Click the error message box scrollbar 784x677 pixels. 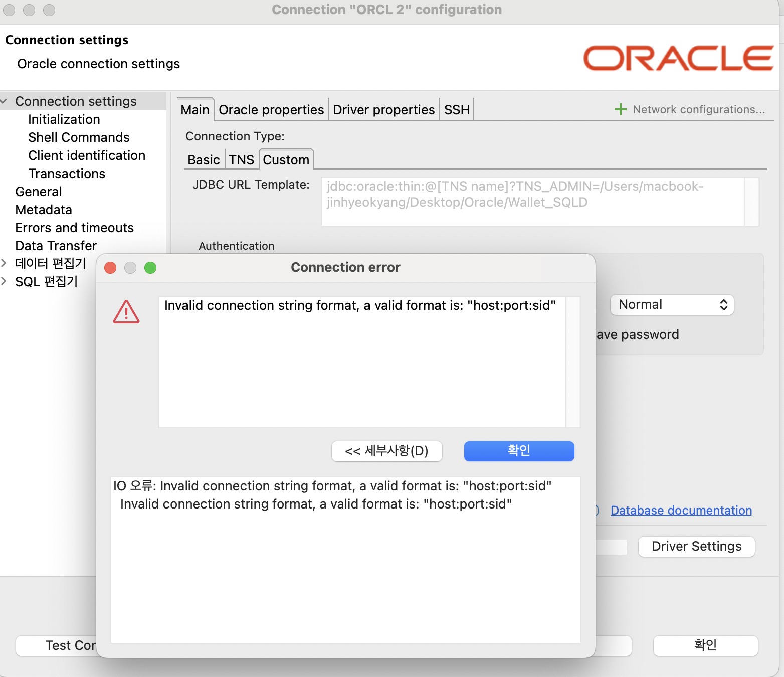pos(573,362)
